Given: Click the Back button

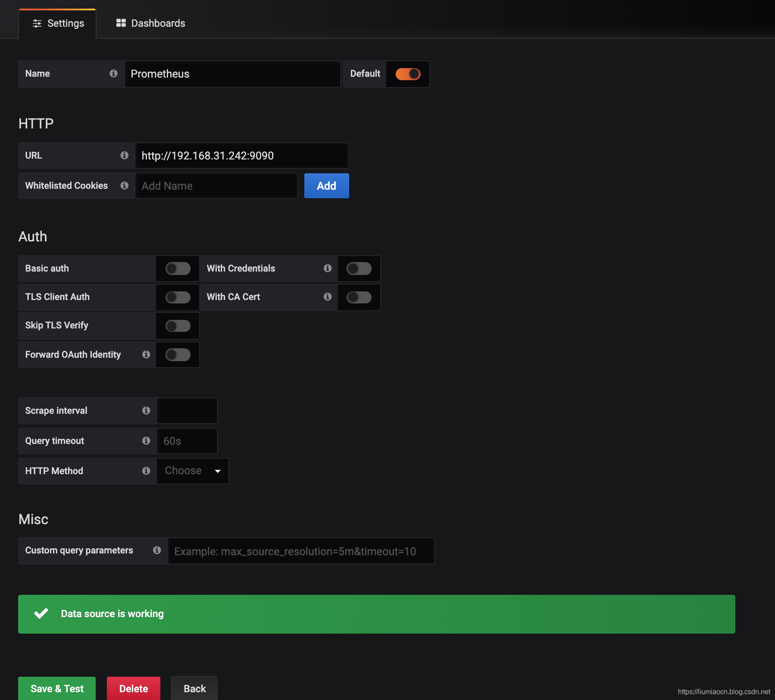Looking at the screenshot, I should pos(194,688).
